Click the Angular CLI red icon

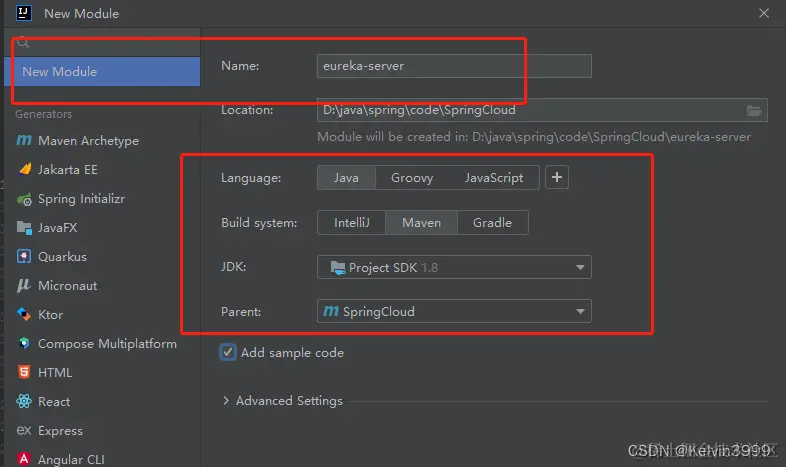coord(24,459)
